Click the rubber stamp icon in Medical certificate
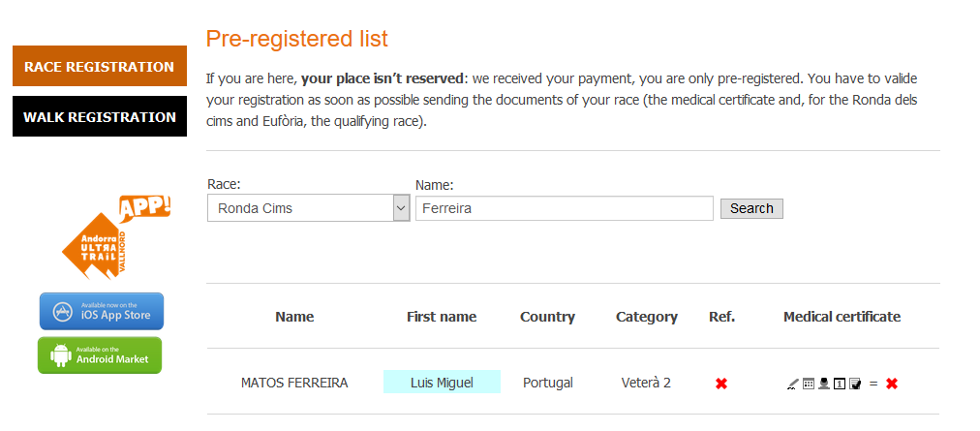 (824, 384)
